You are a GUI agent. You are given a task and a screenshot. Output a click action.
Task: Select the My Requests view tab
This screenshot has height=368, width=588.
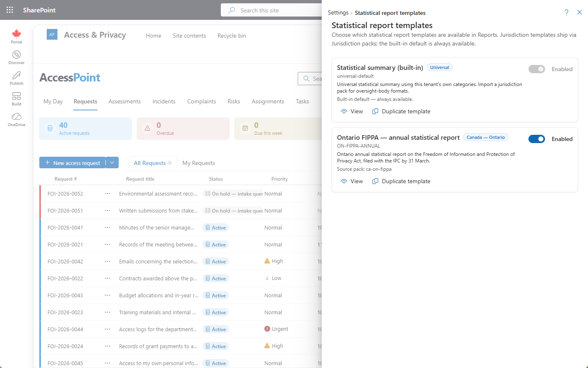tap(198, 163)
